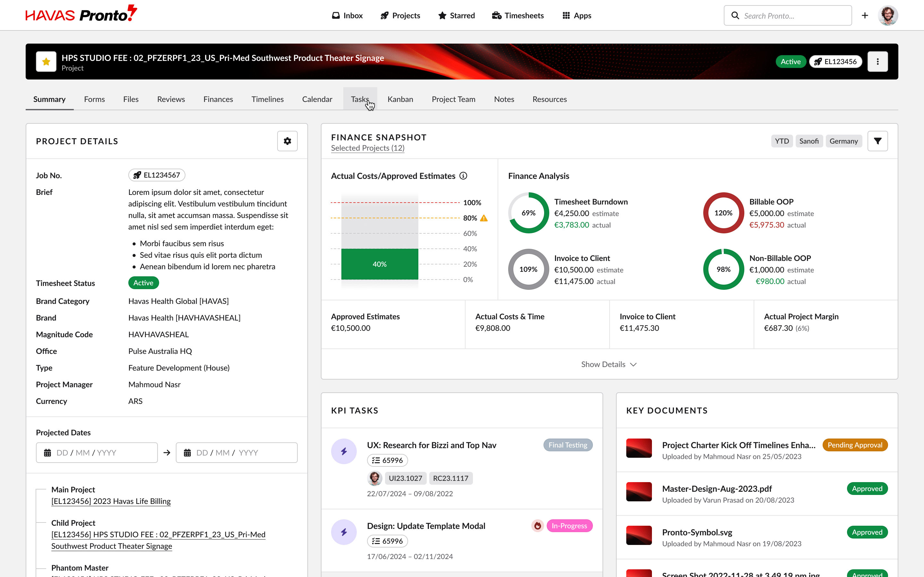Open the Timesheets navigation item
Viewport: 924px width, 577px height.
[x=518, y=16]
